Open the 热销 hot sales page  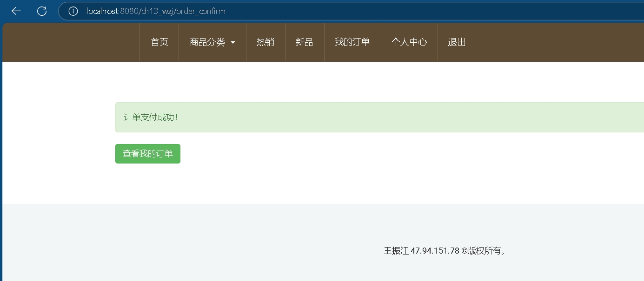click(x=266, y=42)
